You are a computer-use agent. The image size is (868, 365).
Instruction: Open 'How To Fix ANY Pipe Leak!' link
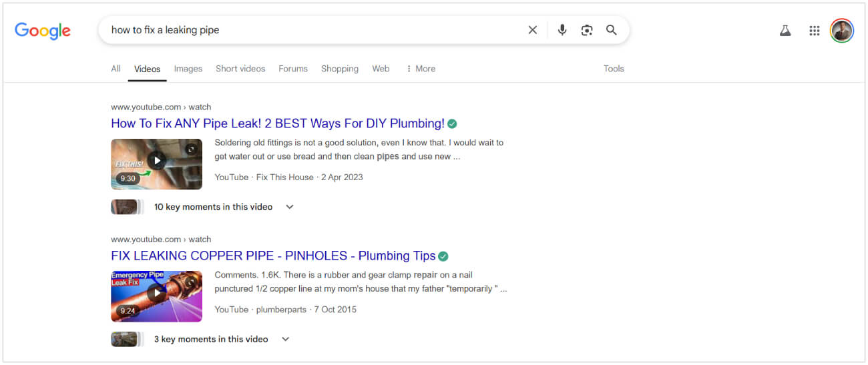click(x=277, y=123)
